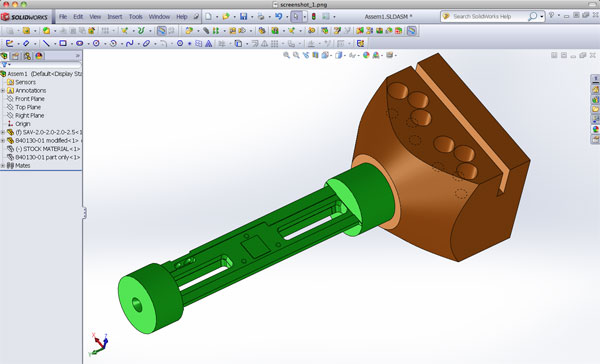
Task: Open the Tools menu
Action: (135, 16)
